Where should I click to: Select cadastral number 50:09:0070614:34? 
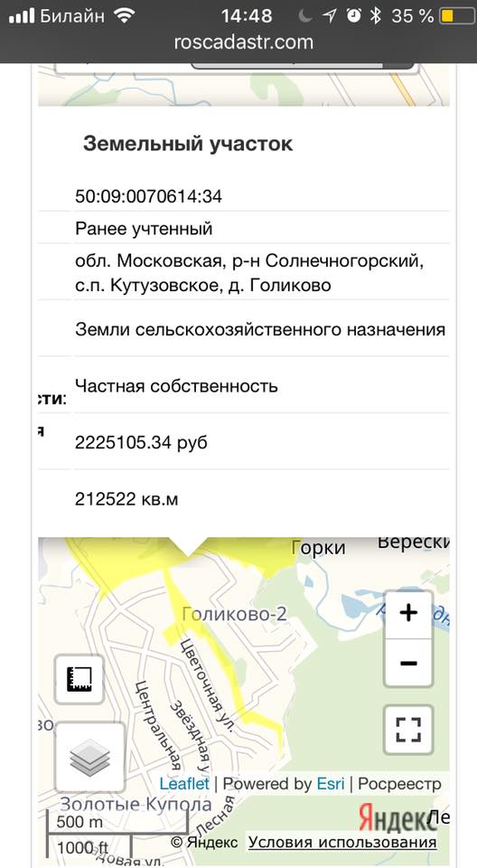click(148, 196)
